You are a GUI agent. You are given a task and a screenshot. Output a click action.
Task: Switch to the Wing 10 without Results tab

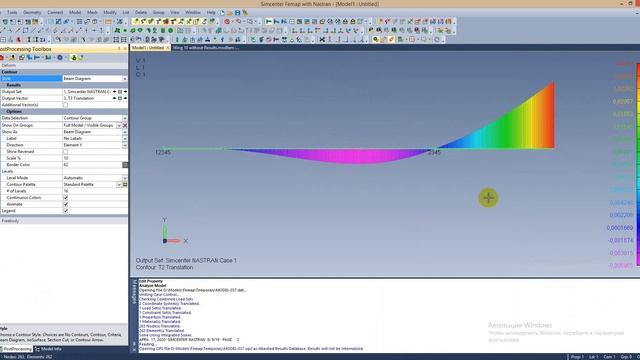[206, 48]
